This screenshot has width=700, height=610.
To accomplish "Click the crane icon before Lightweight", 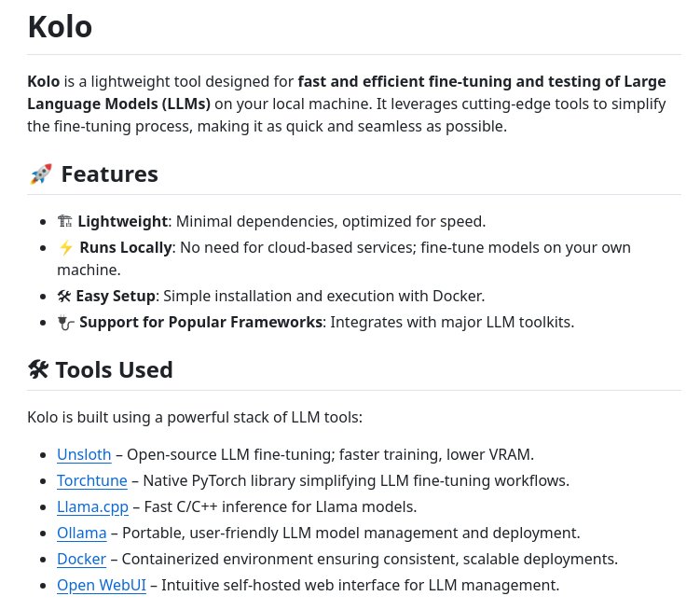I will coord(64,221).
